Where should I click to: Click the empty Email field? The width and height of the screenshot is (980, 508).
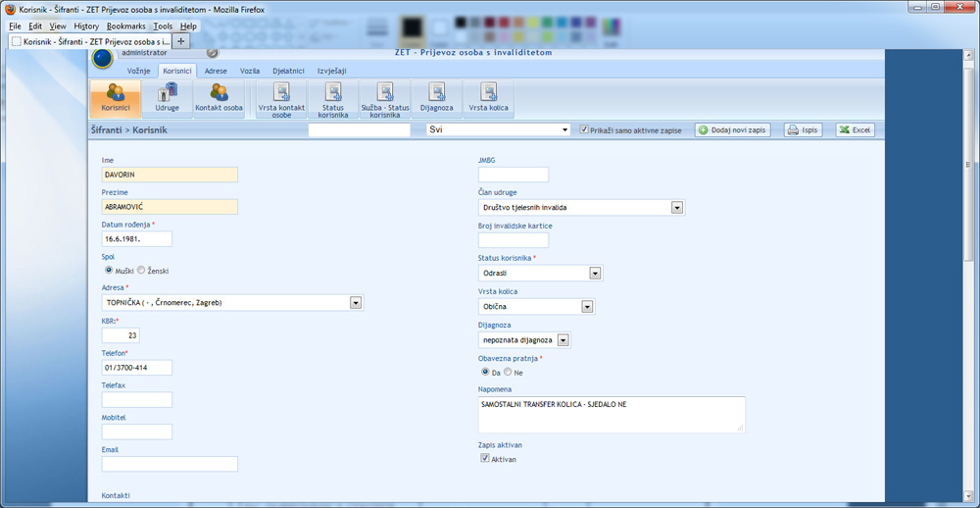[170, 464]
